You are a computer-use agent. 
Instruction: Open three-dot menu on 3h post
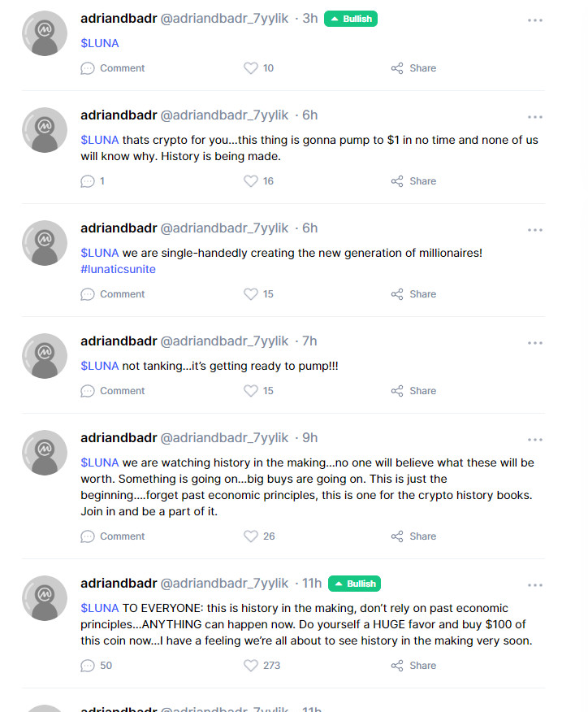tap(535, 20)
